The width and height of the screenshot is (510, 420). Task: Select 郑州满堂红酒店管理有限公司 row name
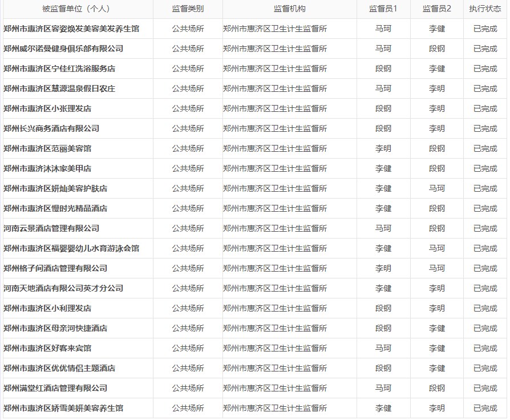[55, 388]
